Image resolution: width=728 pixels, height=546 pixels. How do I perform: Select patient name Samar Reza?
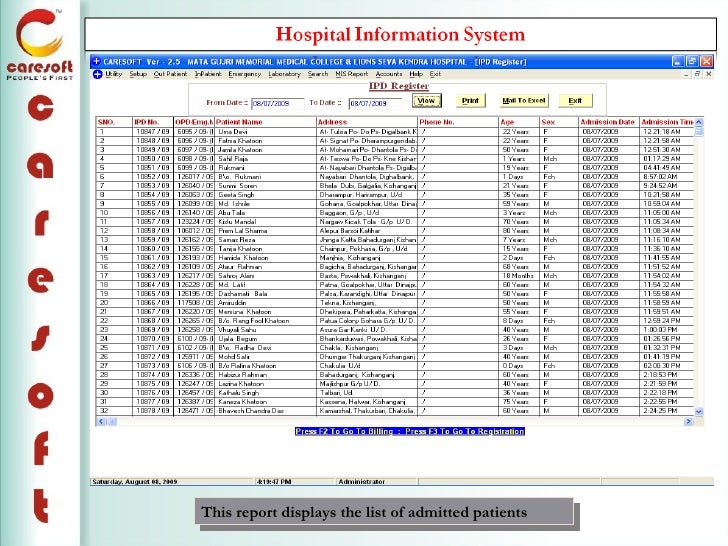click(x=237, y=240)
